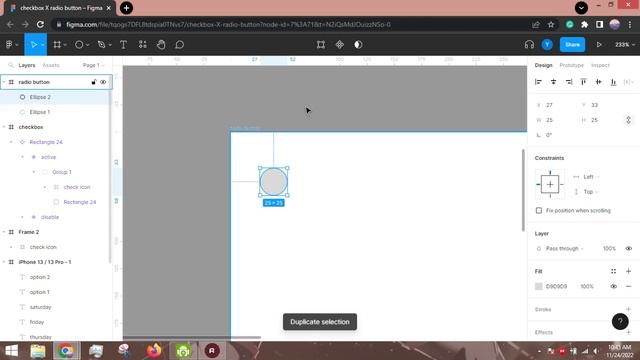Screen dimensions: 640x360
Task: Align selection to the right
Action: pos(569,82)
